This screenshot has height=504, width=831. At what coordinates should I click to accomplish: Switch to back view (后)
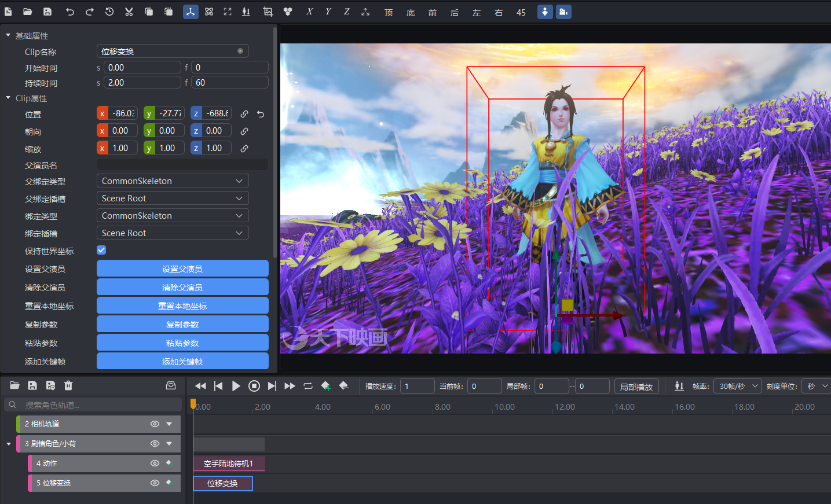[455, 12]
